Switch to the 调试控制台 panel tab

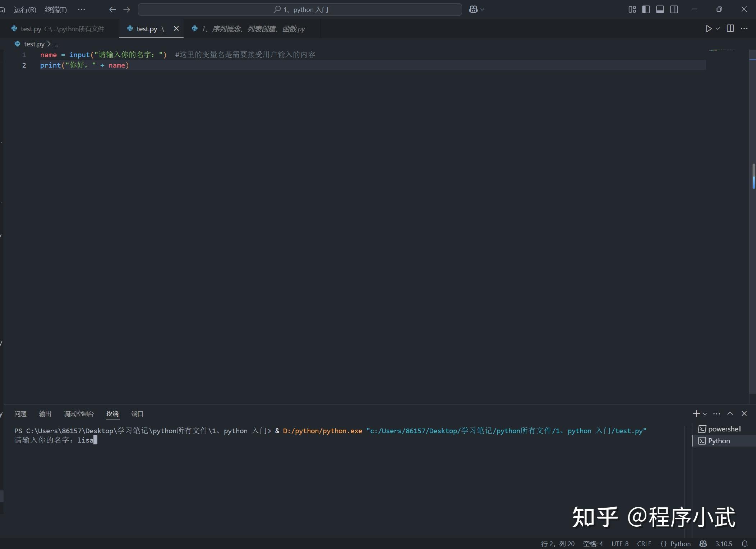(79, 414)
